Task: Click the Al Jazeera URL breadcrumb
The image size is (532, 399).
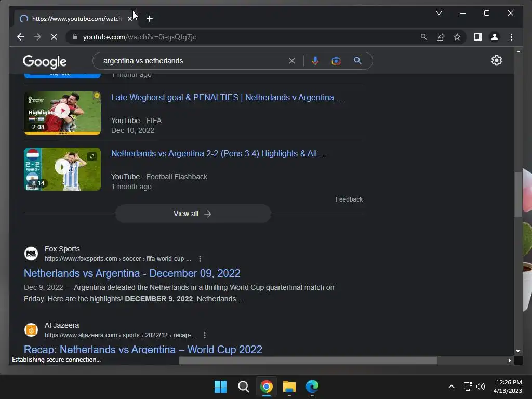Action: tap(120, 335)
